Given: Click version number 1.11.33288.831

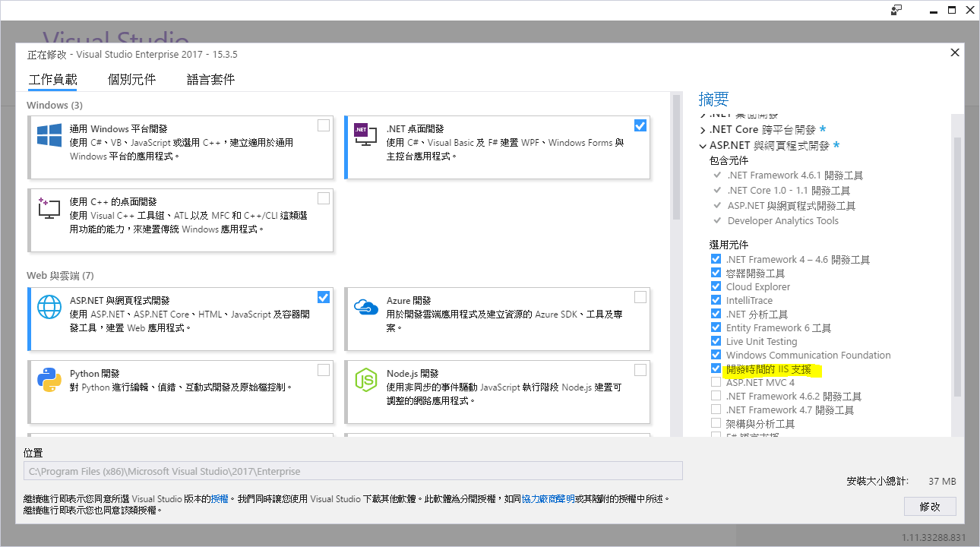Looking at the screenshot, I should pyautogui.click(x=934, y=537).
